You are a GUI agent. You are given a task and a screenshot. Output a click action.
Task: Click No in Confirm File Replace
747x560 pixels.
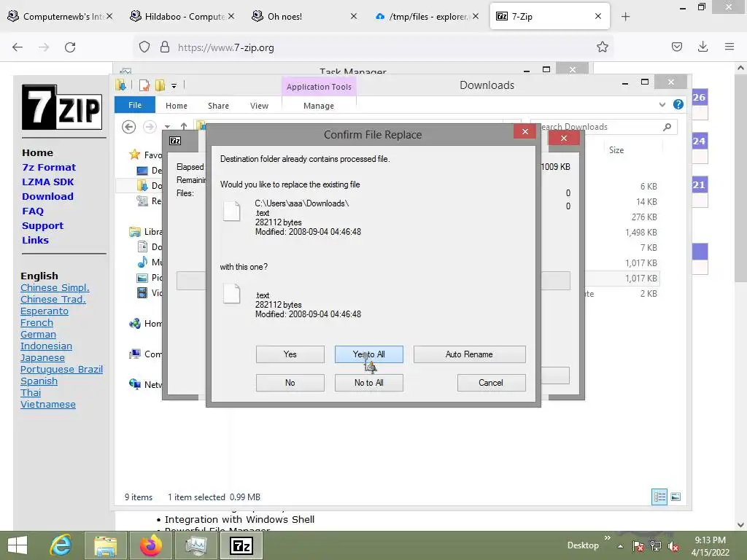click(x=290, y=383)
